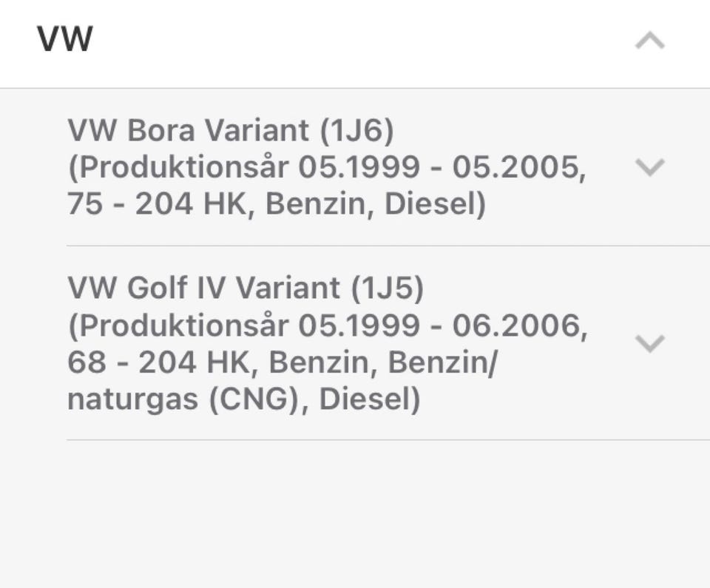Click the "06.2006" end date for Golf
This screenshot has height=588, width=710.
coord(521,325)
